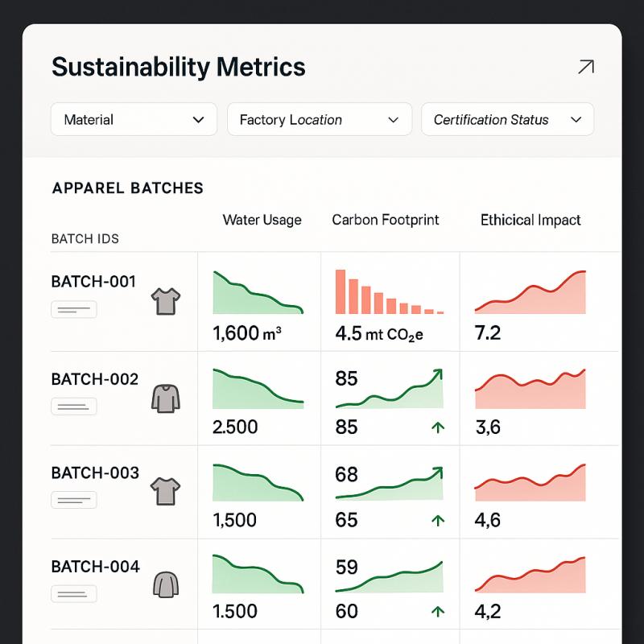Open BATCH-001 water usage area chart

(x=258, y=293)
